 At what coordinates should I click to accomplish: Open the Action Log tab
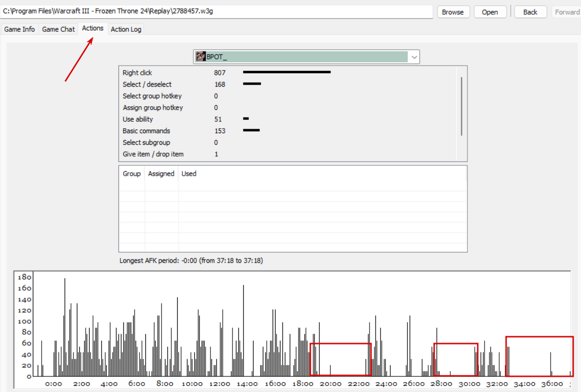(126, 29)
